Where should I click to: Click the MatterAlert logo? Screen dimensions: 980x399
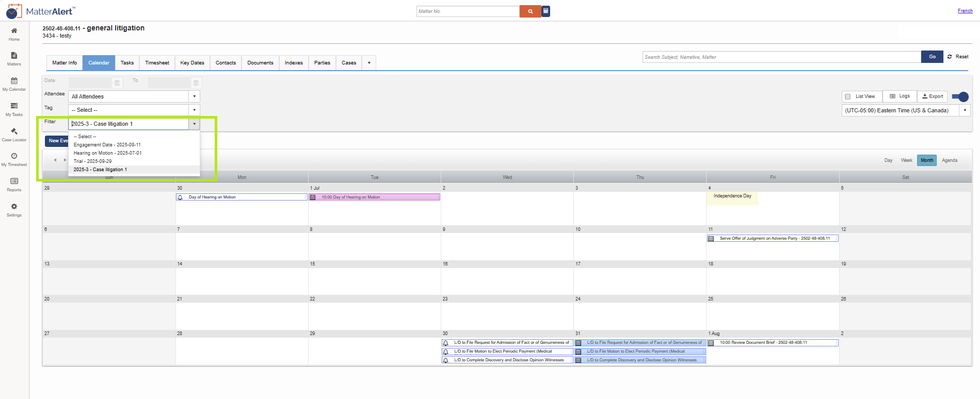[x=41, y=11]
